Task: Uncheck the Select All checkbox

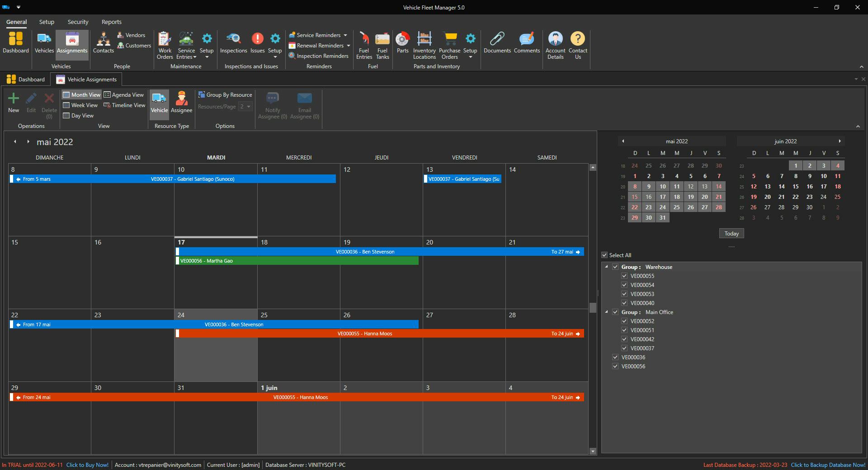Action: point(604,255)
